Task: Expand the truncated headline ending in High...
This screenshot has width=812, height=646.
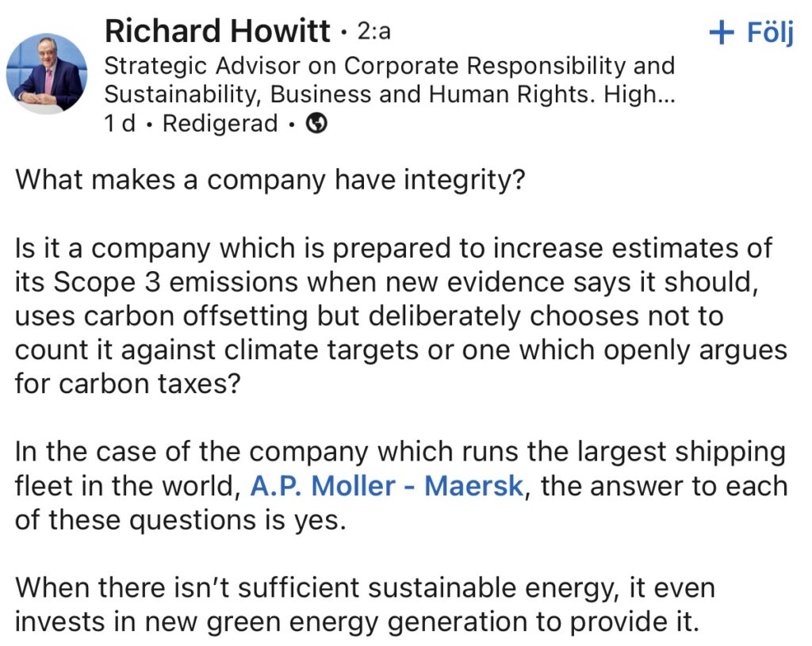Action: pyautogui.click(x=640, y=94)
